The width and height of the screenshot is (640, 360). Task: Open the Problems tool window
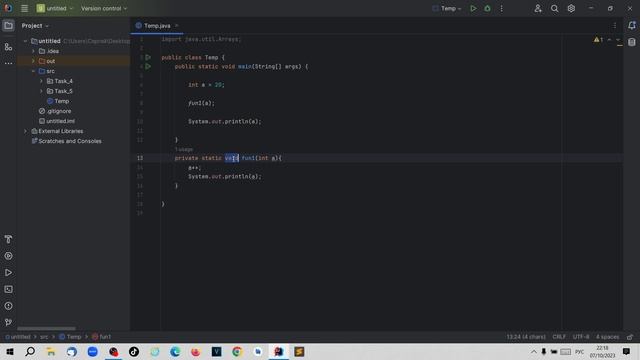(8, 306)
